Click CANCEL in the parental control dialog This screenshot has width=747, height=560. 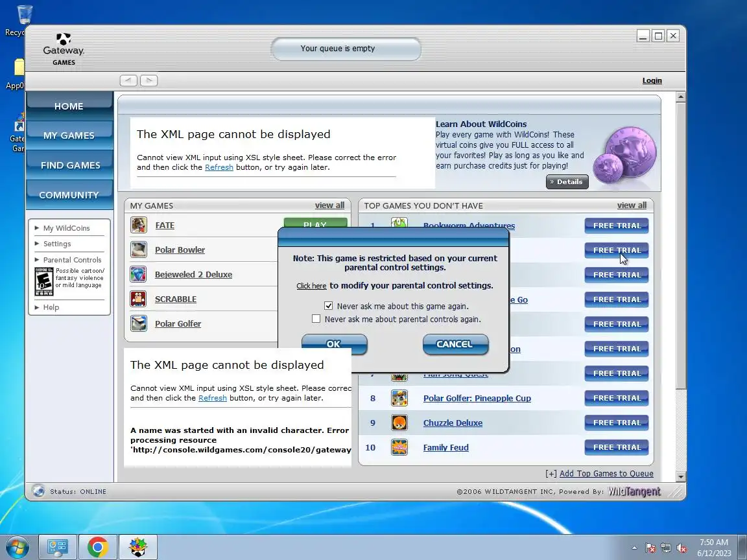pyautogui.click(x=455, y=344)
